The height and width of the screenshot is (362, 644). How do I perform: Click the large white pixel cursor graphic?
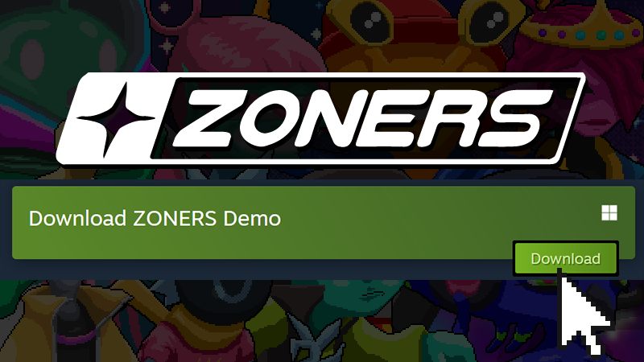click(583, 312)
